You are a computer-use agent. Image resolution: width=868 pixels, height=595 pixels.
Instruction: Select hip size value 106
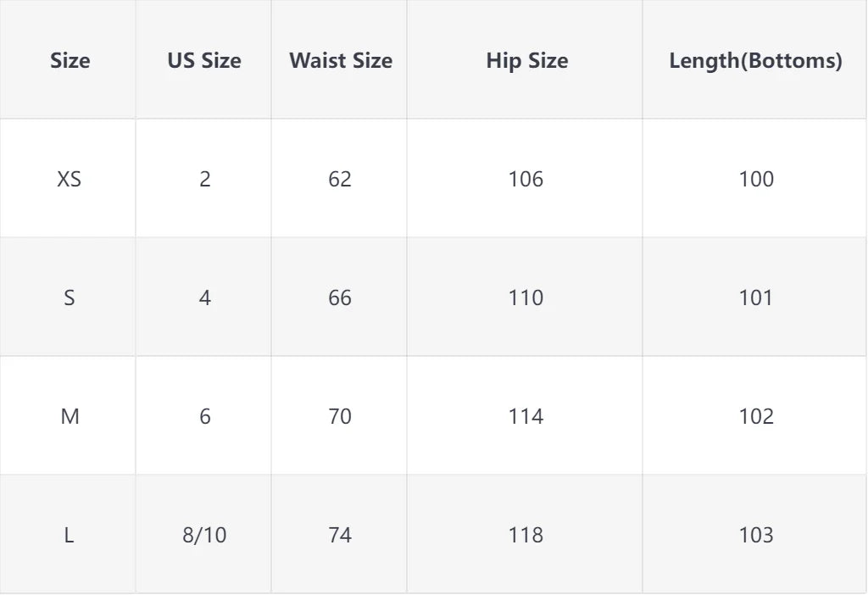[x=526, y=179]
